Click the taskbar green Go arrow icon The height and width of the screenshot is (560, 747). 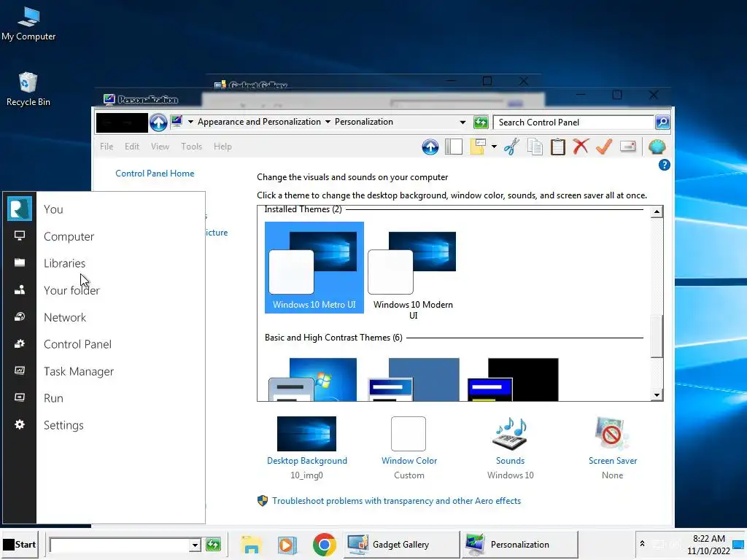214,545
